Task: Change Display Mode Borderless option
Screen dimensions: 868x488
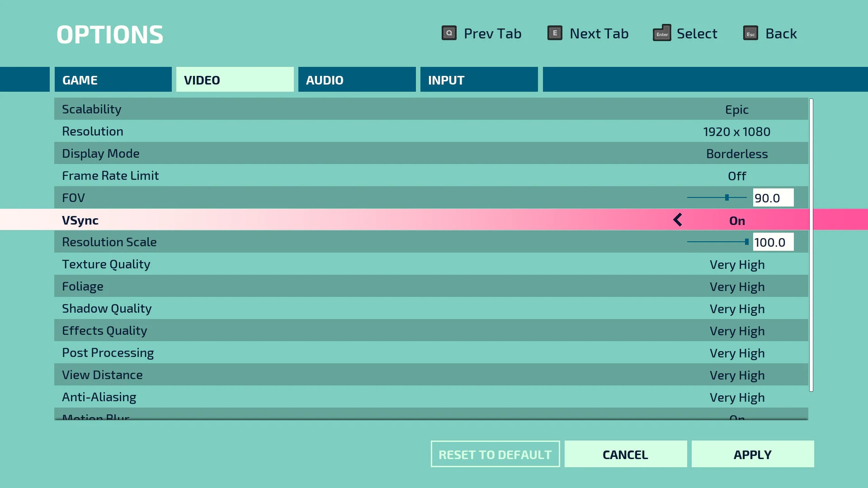Action: point(737,154)
